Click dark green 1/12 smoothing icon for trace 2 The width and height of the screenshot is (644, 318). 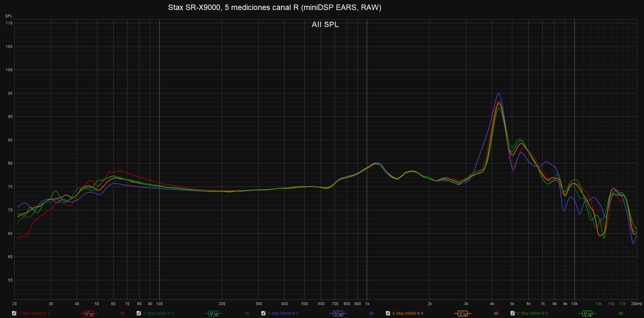coord(213,313)
